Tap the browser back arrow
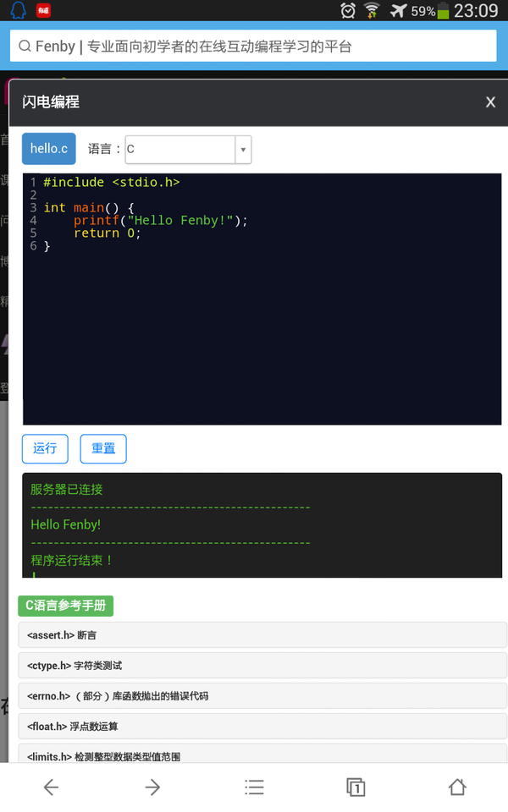Image resolution: width=508 pixels, height=812 pixels. [x=51, y=787]
